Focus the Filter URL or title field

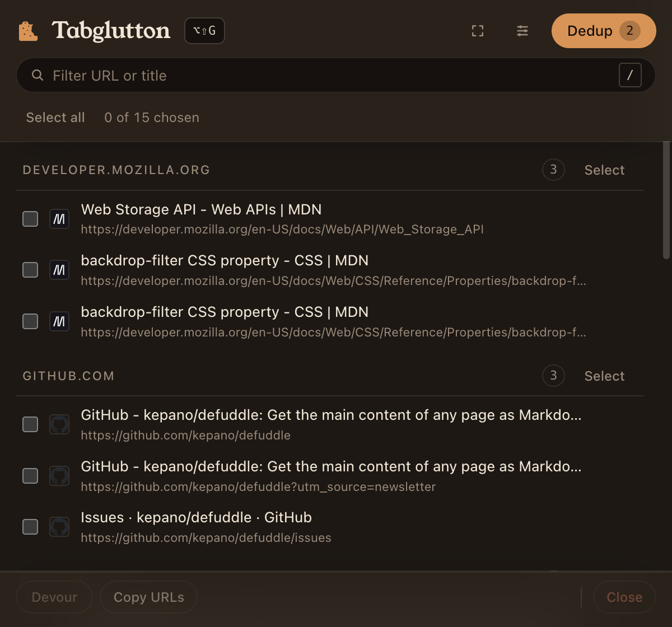point(336,76)
